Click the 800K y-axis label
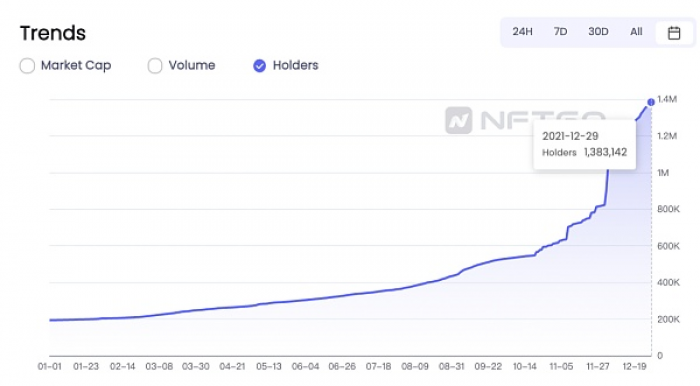 (668, 209)
